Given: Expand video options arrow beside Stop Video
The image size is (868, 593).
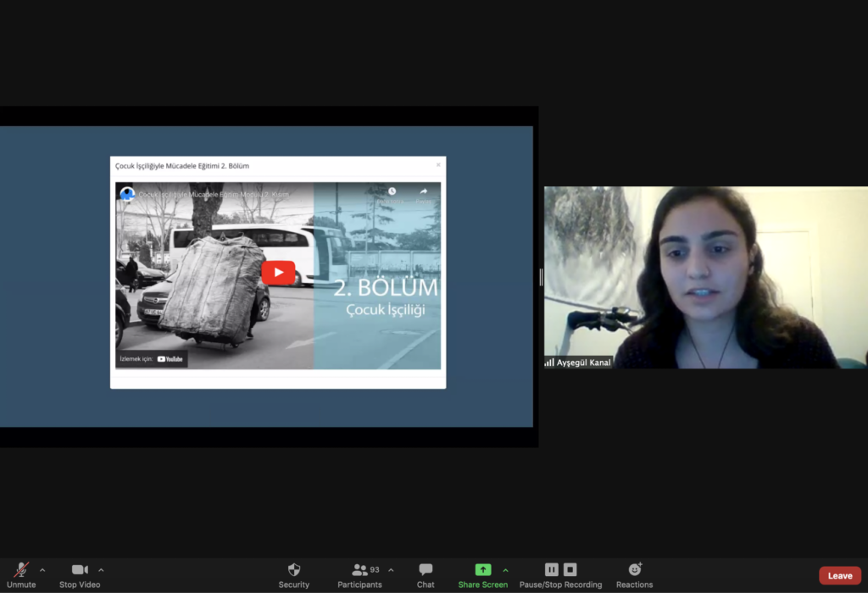Looking at the screenshot, I should 101,570.
